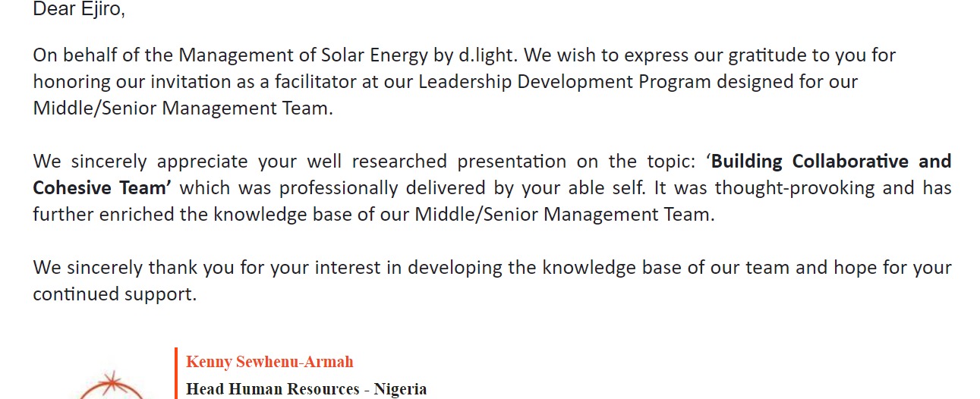Screen dimensions: 980x399
Task: Click the words continued support
Action: [x=115, y=294]
